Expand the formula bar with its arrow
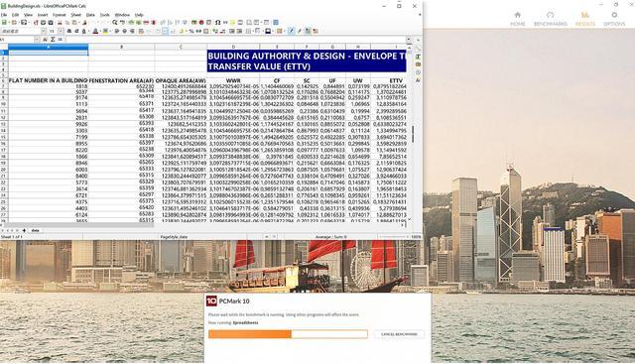Image resolution: width=635 pixels, height=364 pixels. click(409, 40)
